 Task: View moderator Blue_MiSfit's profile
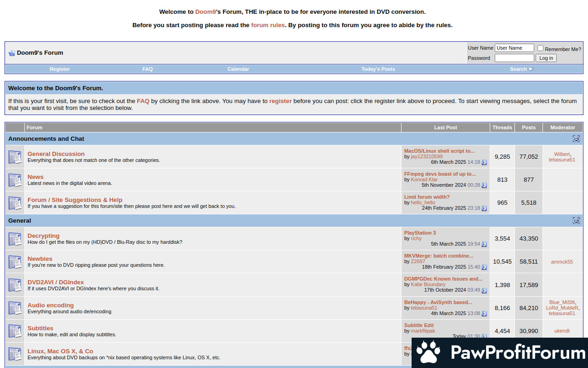pos(562,302)
